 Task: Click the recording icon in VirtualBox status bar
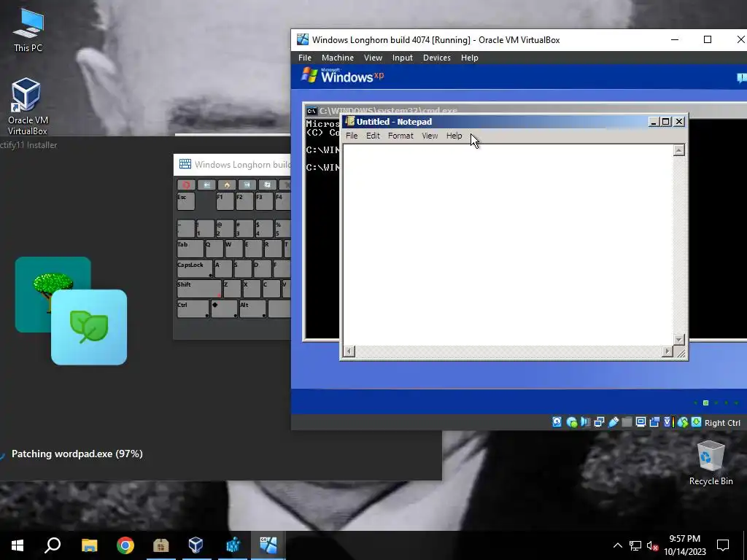654,422
